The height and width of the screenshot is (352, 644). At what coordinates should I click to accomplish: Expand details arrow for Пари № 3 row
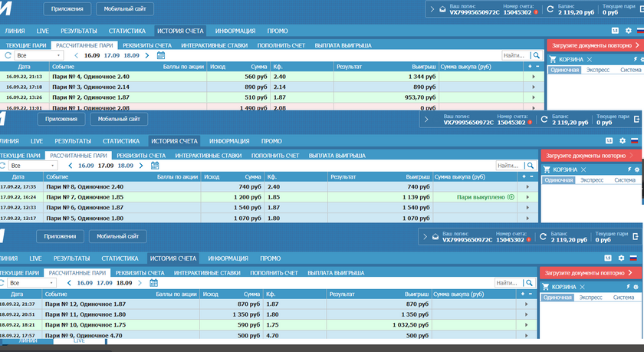(534, 87)
